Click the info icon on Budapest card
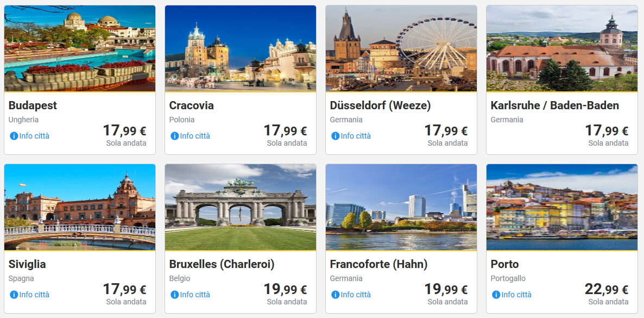 14,136
